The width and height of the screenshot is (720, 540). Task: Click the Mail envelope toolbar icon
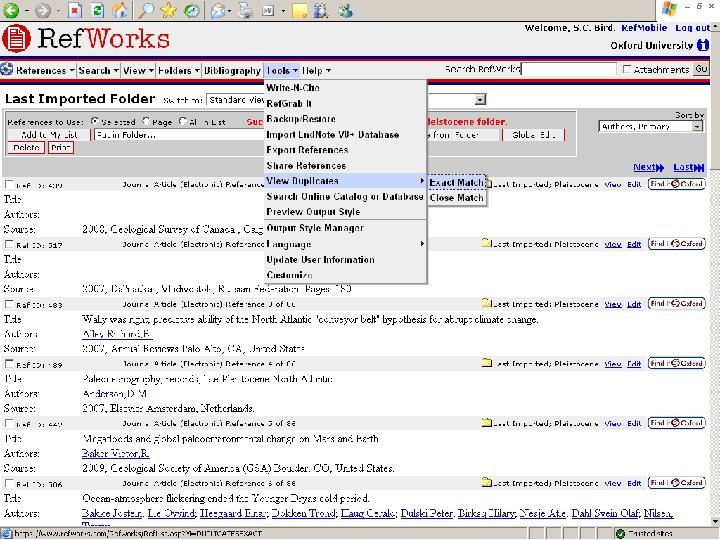pos(219,10)
